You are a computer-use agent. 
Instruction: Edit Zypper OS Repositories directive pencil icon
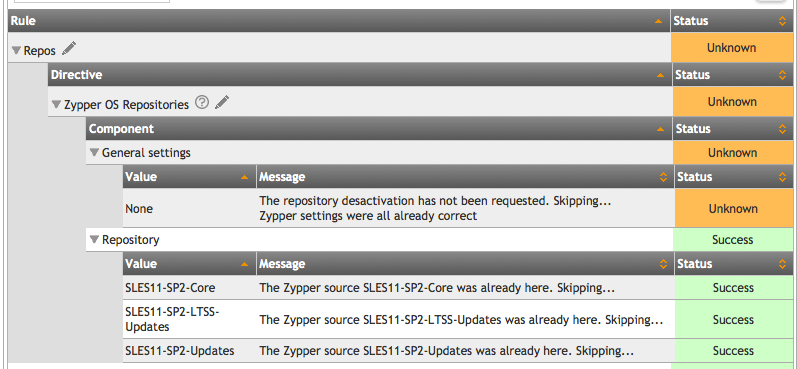(222, 102)
